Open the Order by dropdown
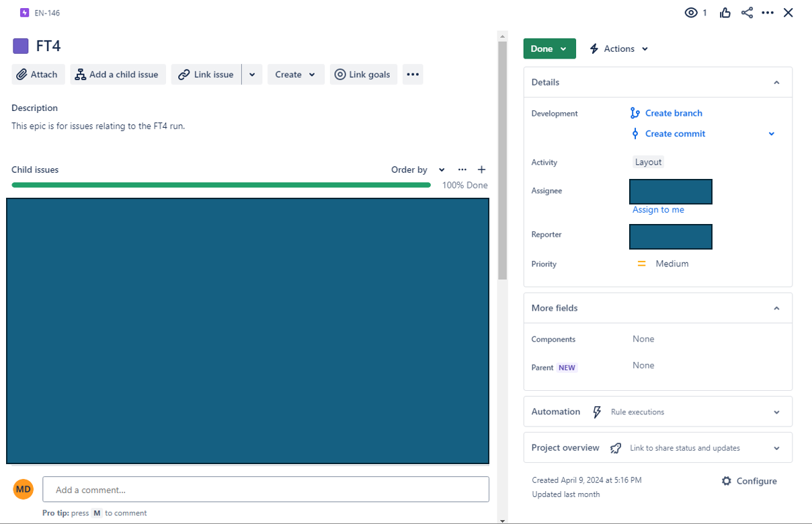The image size is (812, 524). [x=418, y=170]
